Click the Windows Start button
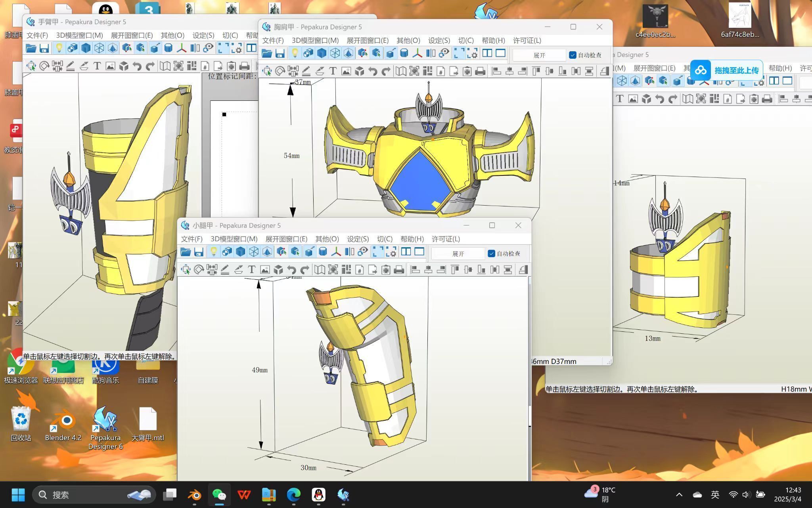This screenshot has height=508, width=812. [18, 495]
